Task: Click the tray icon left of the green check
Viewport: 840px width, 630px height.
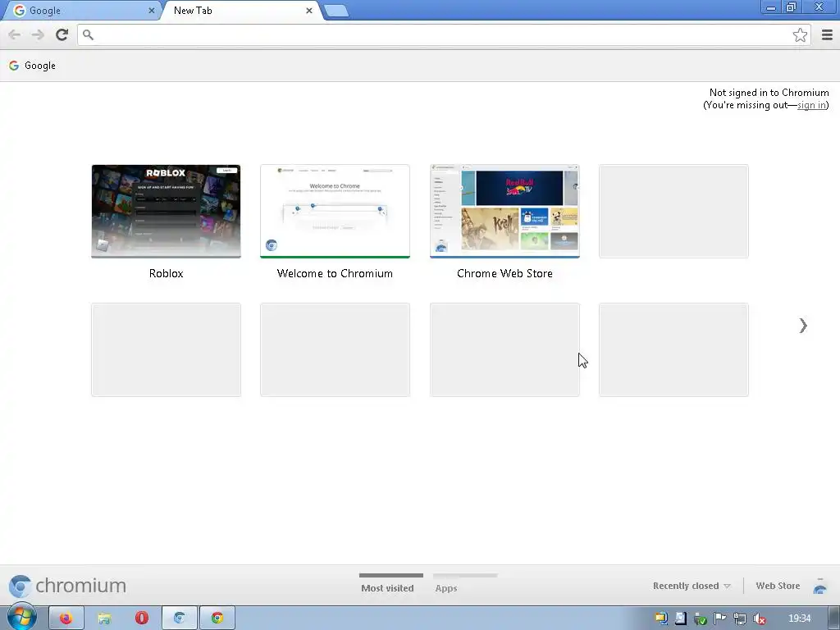Action: click(680, 619)
